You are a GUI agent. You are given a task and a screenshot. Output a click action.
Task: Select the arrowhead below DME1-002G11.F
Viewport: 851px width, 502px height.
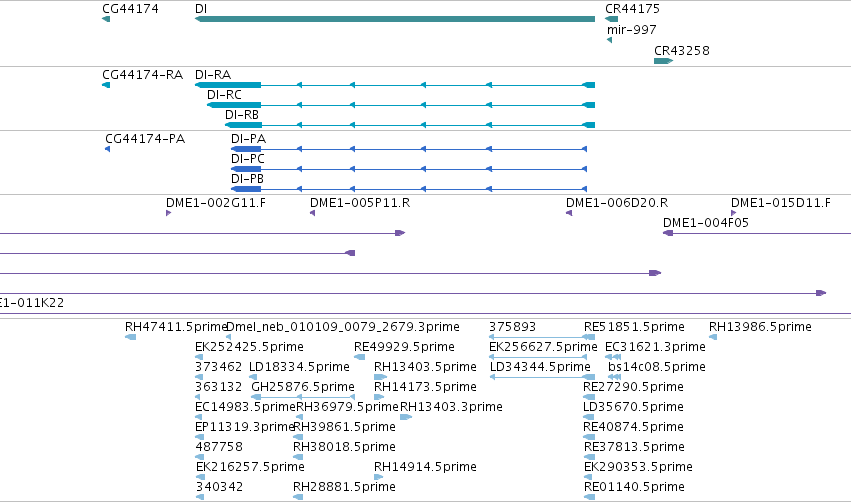(x=169, y=213)
